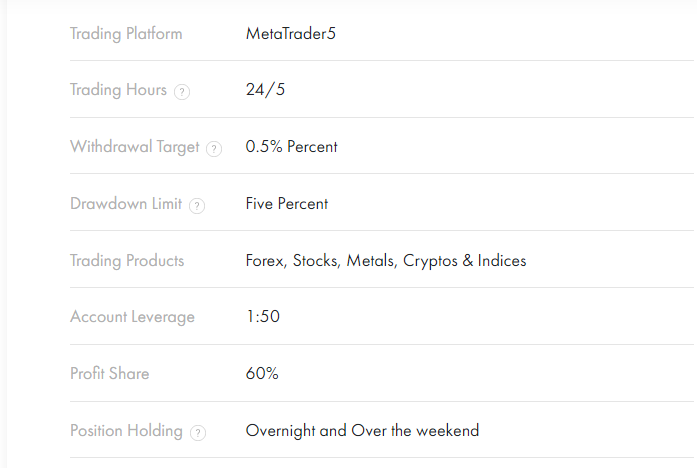Select the Trading Hours label text
The height and width of the screenshot is (468, 697).
[118, 90]
